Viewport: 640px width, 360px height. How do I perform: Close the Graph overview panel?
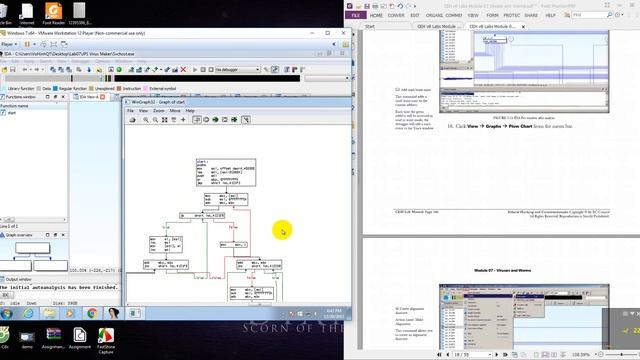[63, 235]
